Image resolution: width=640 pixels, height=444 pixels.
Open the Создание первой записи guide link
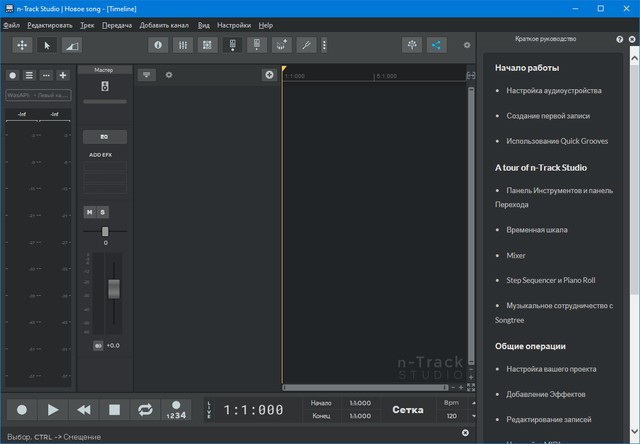coord(548,116)
